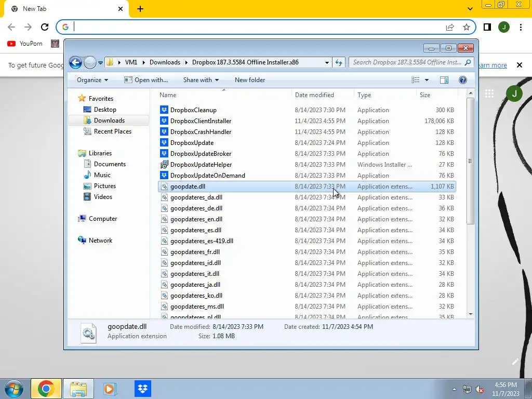The height and width of the screenshot is (399, 532).
Task: Open the Chrome profile J avatar in toolbar
Action: click(504, 27)
